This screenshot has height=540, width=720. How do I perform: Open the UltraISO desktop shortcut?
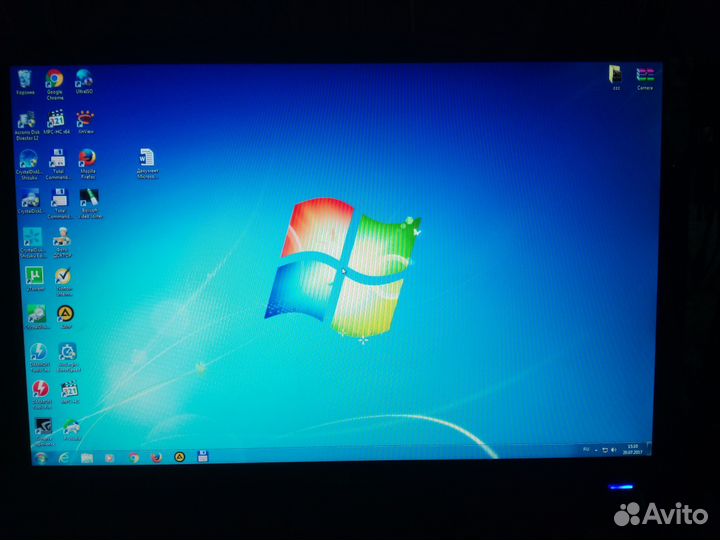(84, 79)
